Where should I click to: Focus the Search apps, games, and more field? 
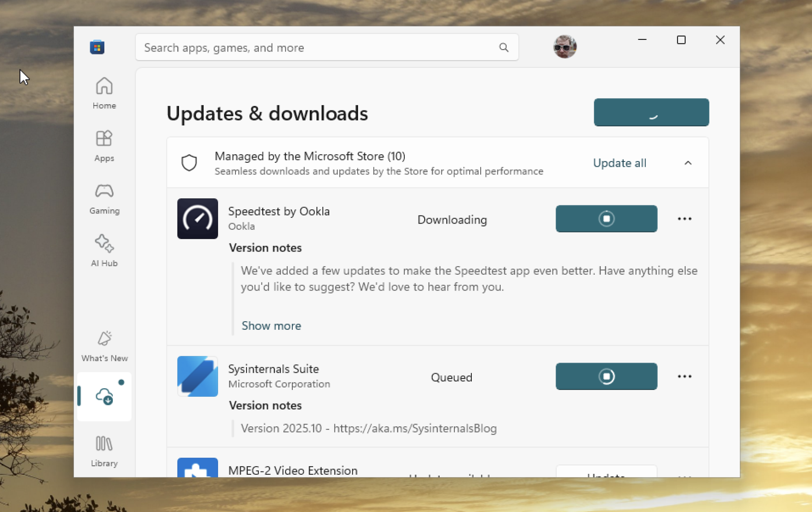tap(327, 47)
